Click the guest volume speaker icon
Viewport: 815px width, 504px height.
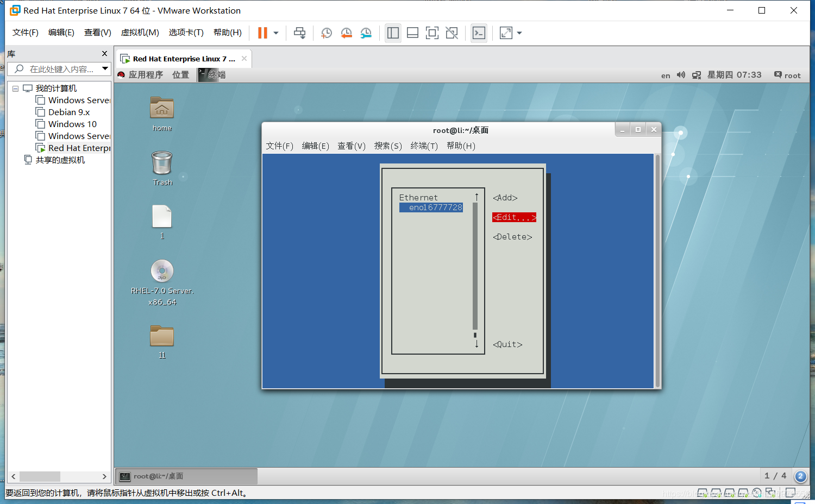[681, 75]
